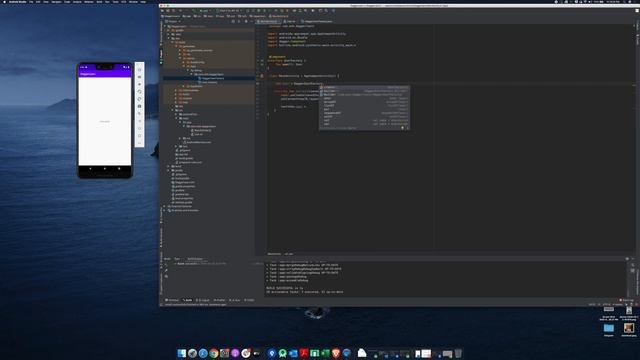Select highlighted first autocomplete suggestion

(364, 87)
